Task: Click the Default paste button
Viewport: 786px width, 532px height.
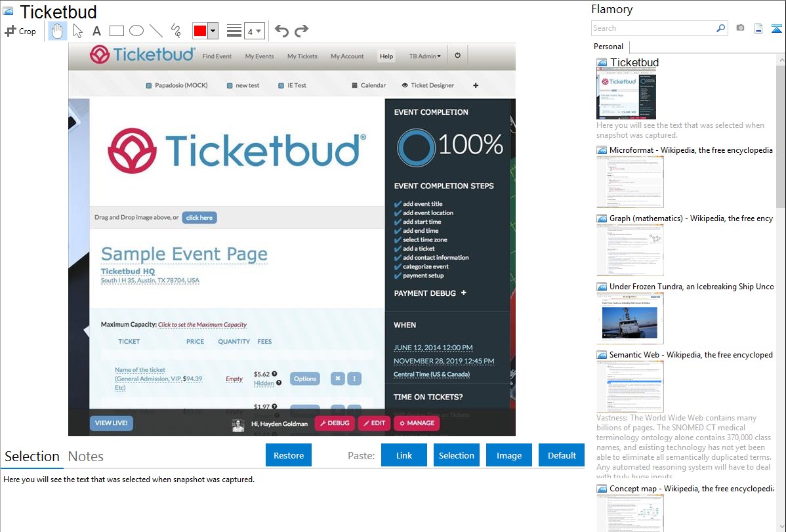Action: click(562, 455)
